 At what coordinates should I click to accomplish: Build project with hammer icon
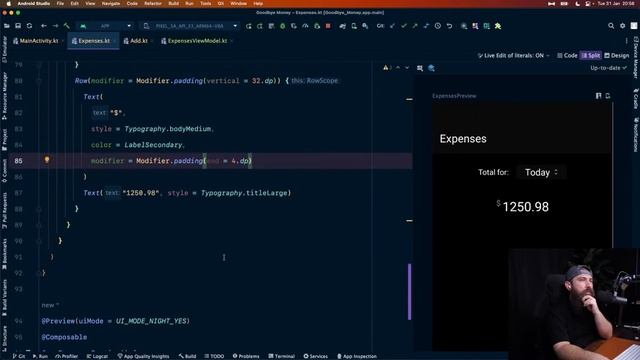[x=67, y=26]
